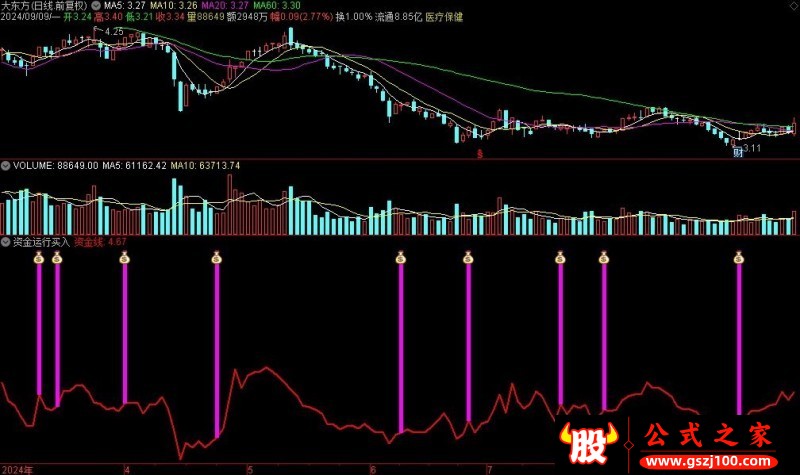
Task: Click the month 4 marker on time axis
Action: (127, 469)
